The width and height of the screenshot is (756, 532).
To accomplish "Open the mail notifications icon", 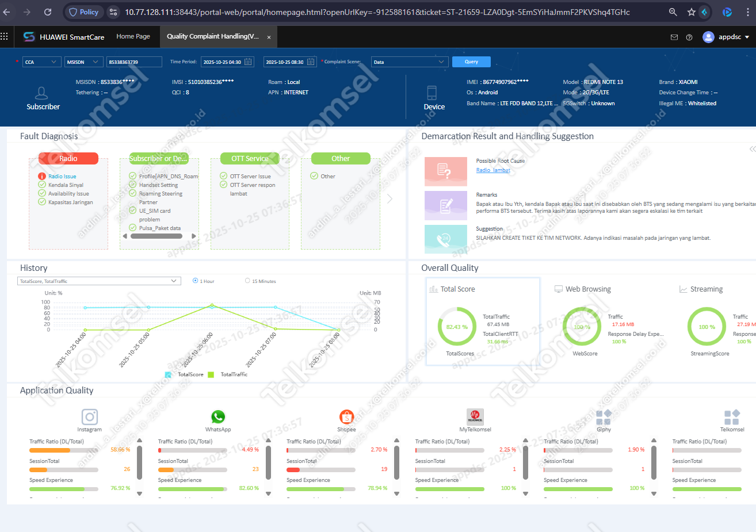I will pos(674,37).
